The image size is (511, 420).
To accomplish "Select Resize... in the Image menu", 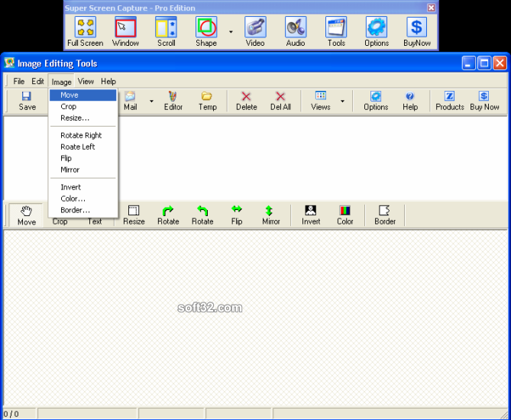I will point(82,118).
